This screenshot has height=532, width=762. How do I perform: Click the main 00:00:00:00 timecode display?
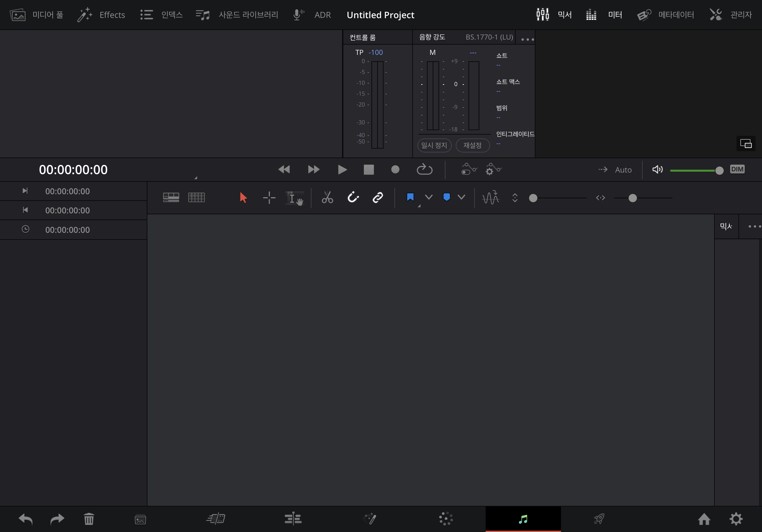click(x=73, y=170)
